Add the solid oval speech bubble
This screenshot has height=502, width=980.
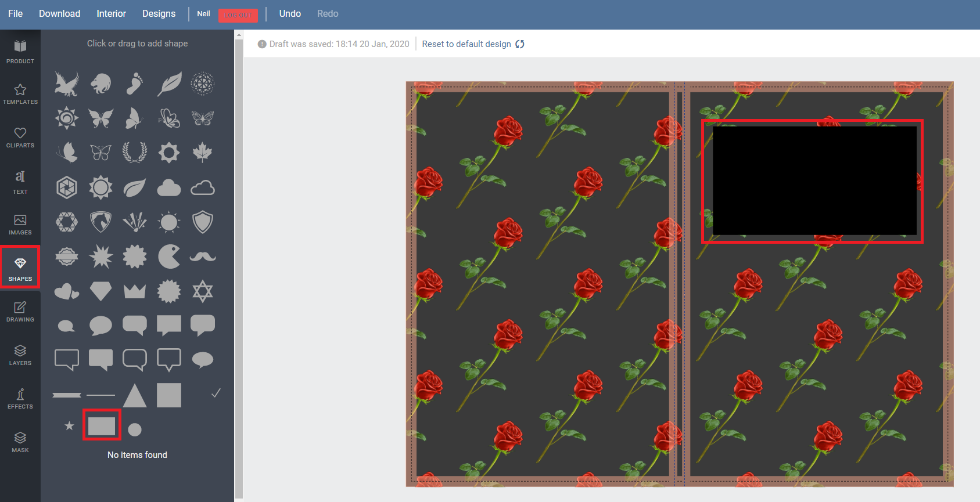[100, 326]
